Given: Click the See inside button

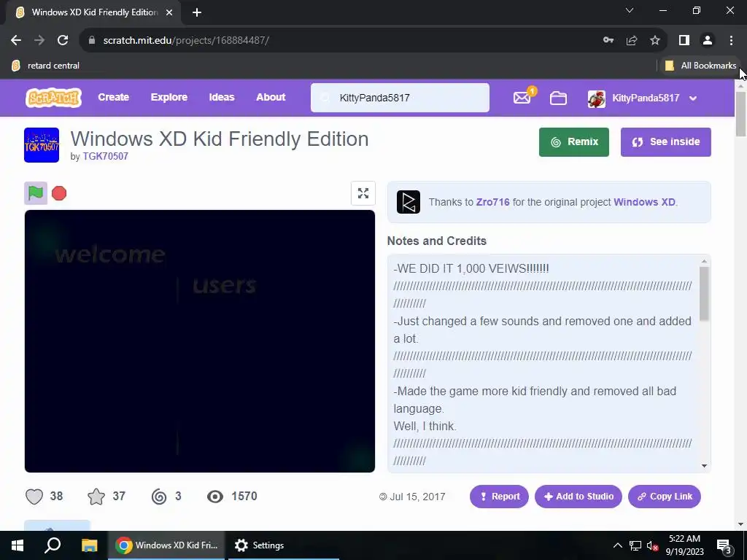Looking at the screenshot, I should 665,142.
